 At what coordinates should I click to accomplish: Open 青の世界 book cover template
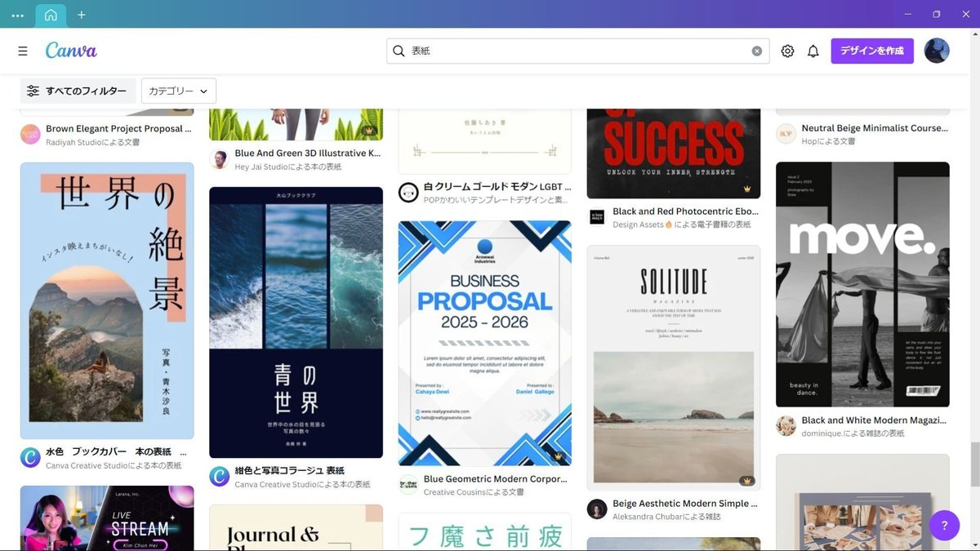(x=296, y=322)
